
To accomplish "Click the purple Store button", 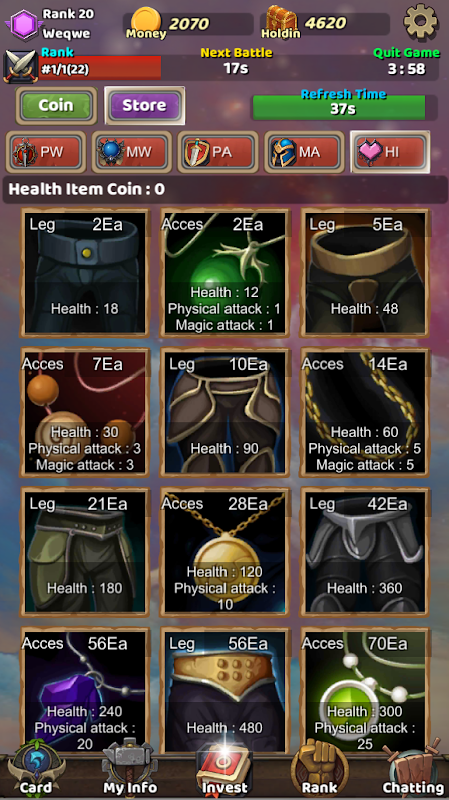I will [145, 106].
